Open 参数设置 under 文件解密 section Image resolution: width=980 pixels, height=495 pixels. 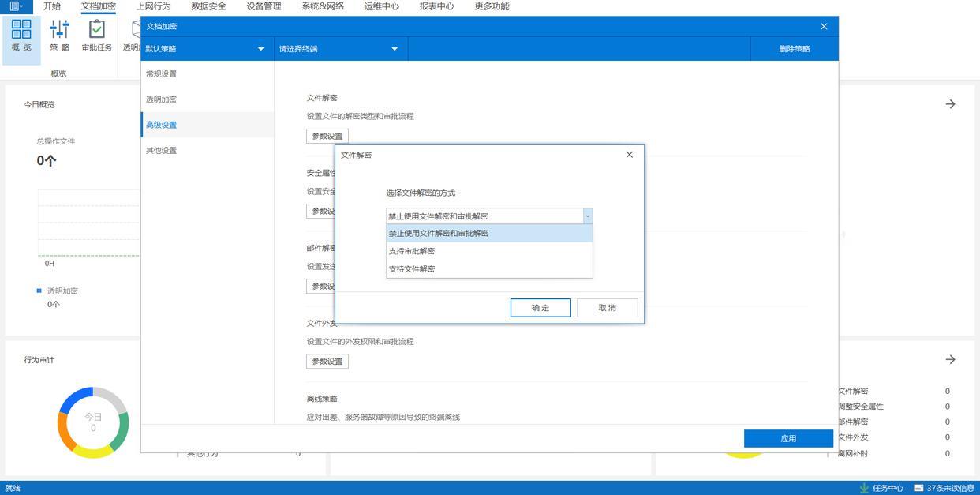pos(327,136)
